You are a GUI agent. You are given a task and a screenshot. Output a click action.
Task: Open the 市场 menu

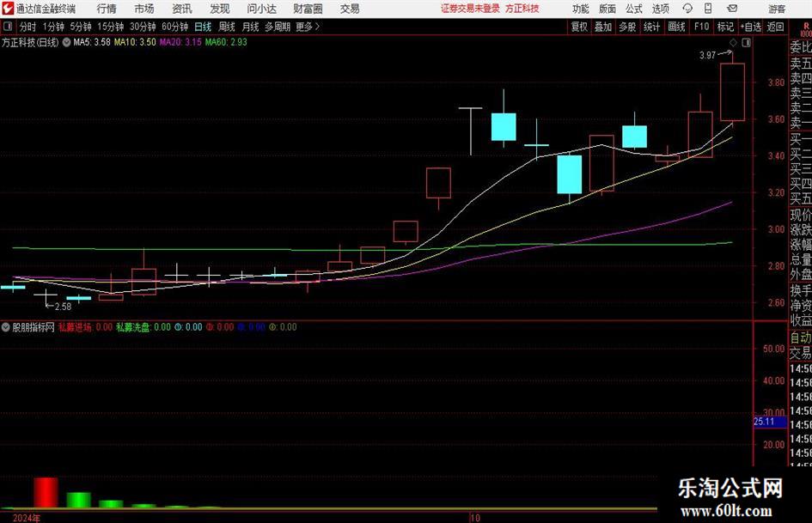pos(144,9)
